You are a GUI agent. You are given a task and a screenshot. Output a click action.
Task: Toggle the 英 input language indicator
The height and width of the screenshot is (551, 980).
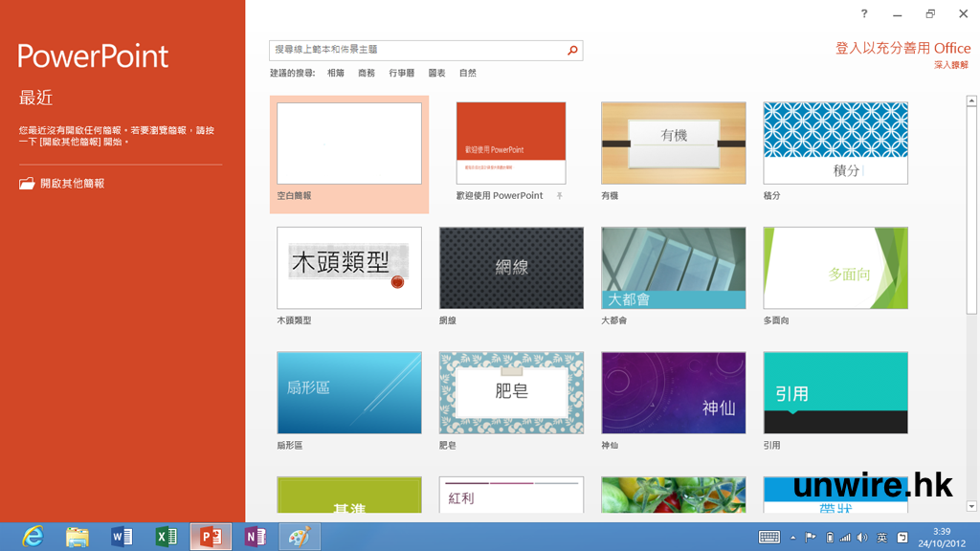click(881, 538)
